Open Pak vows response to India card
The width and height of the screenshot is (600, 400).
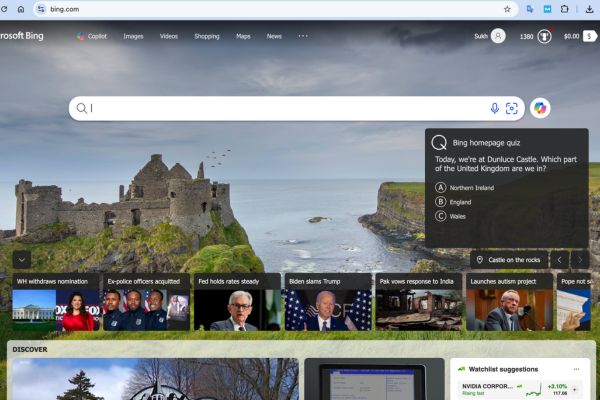pyautogui.click(x=419, y=302)
